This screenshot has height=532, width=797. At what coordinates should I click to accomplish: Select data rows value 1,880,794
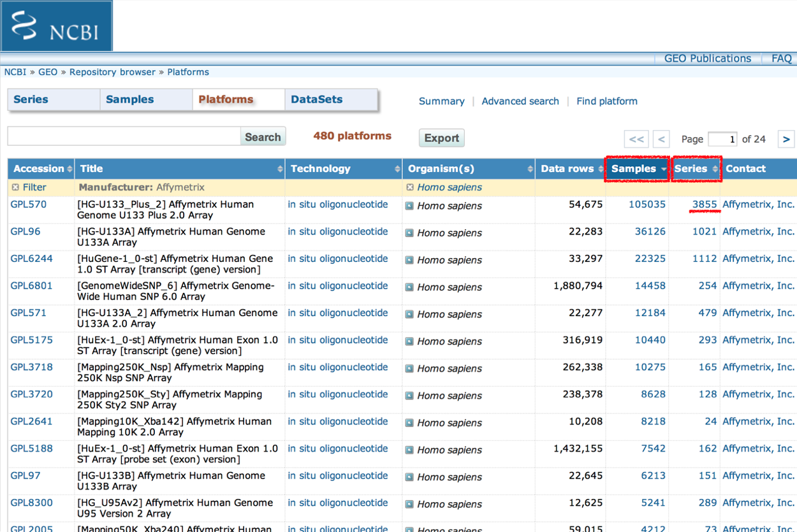click(x=578, y=285)
